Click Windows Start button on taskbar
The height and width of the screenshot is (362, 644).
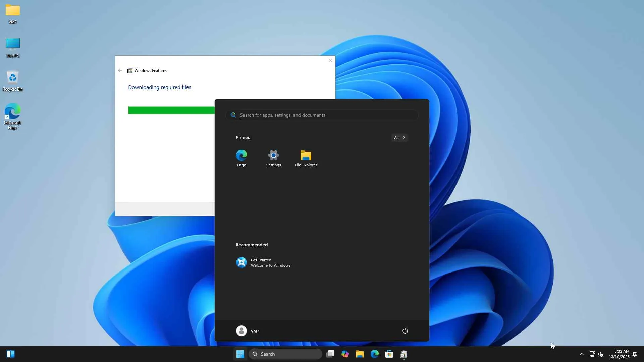coord(240,354)
